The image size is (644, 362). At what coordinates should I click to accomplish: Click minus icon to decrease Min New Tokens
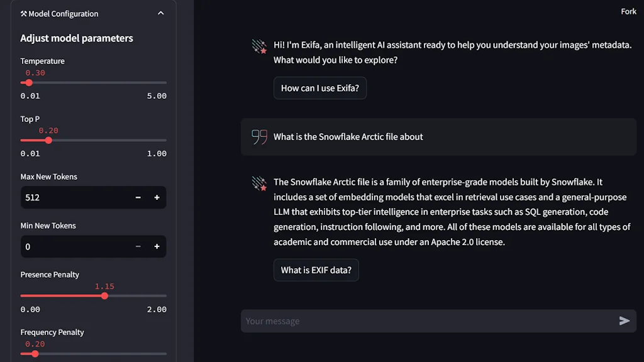click(138, 246)
